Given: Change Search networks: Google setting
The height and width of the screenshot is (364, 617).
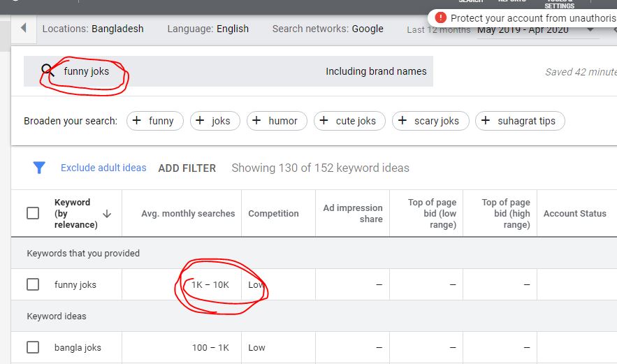Looking at the screenshot, I should [x=328, y=29].
